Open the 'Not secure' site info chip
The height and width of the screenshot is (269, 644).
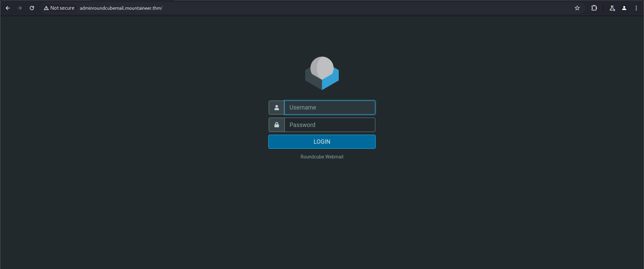[59, 8]
